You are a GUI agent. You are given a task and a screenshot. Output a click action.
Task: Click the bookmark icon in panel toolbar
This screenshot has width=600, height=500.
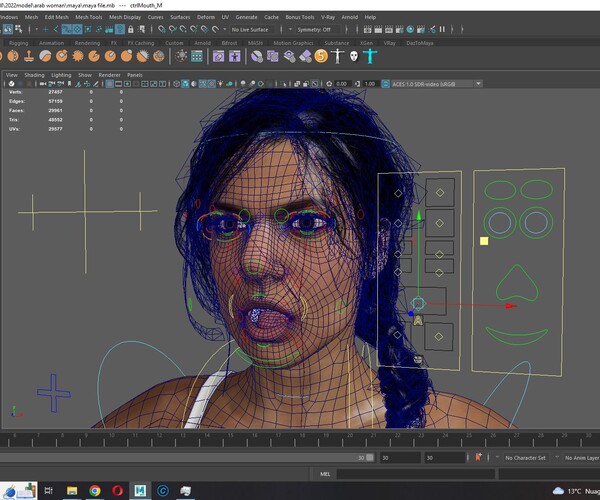[x=69, y=84]
